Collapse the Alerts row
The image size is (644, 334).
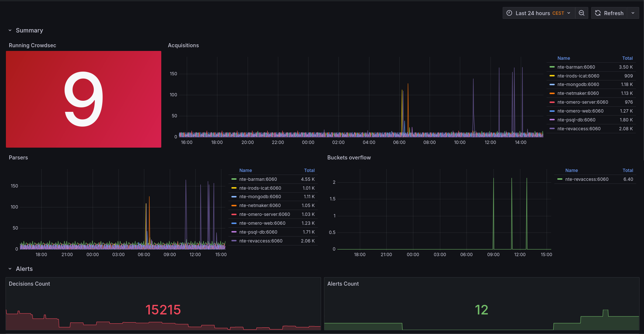point(10,269)
